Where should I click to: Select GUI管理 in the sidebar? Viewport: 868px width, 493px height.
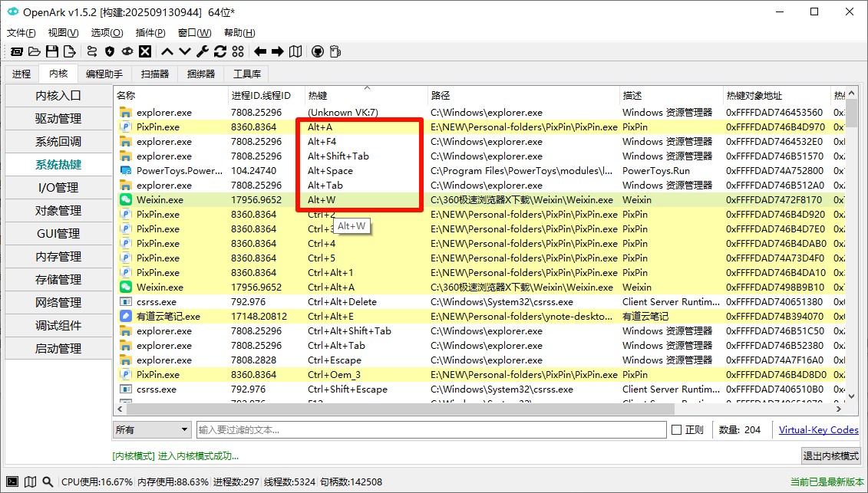pos(58,234)
